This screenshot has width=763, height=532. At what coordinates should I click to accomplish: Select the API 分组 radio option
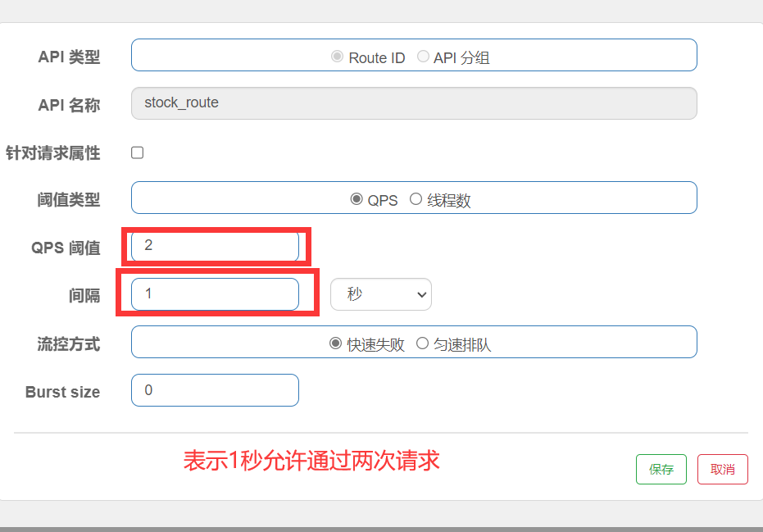point(423,57)
